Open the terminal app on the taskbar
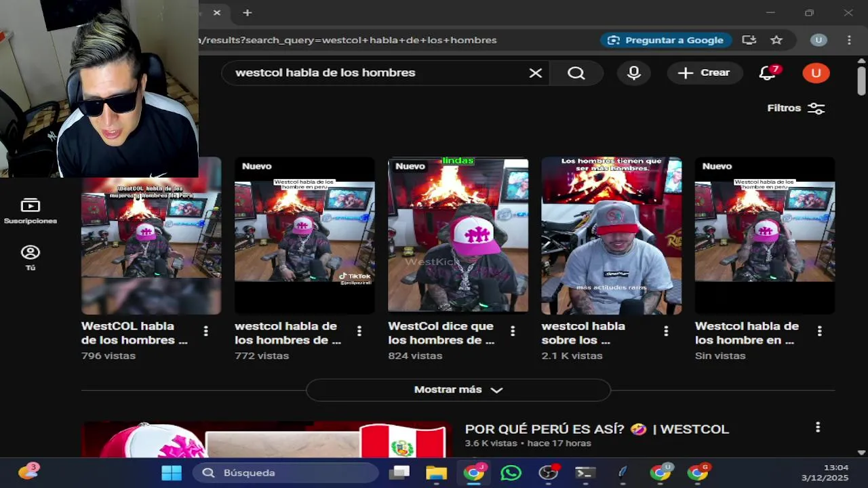 (585, 472)
